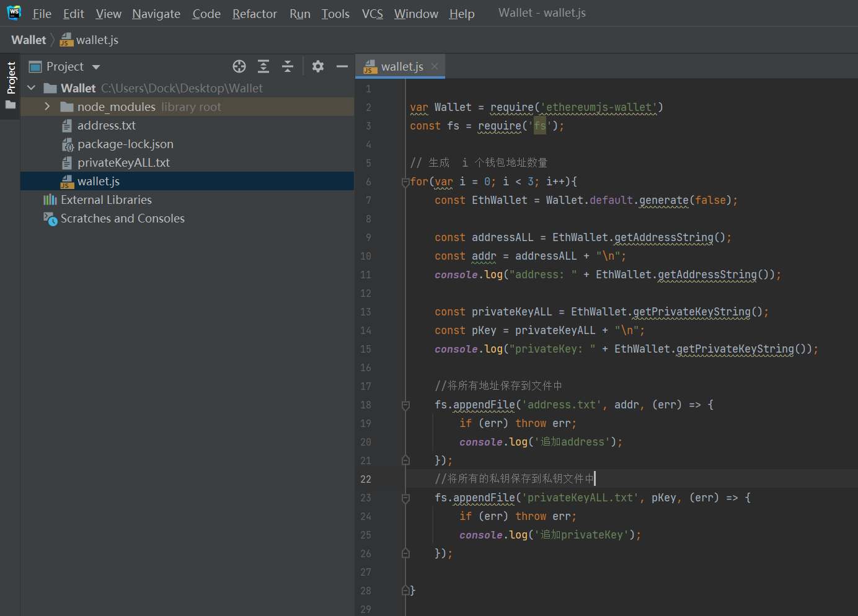Collapse the Wallet root folder chevron
Viewport: 858px width, 616px height.
click(31, 88)
